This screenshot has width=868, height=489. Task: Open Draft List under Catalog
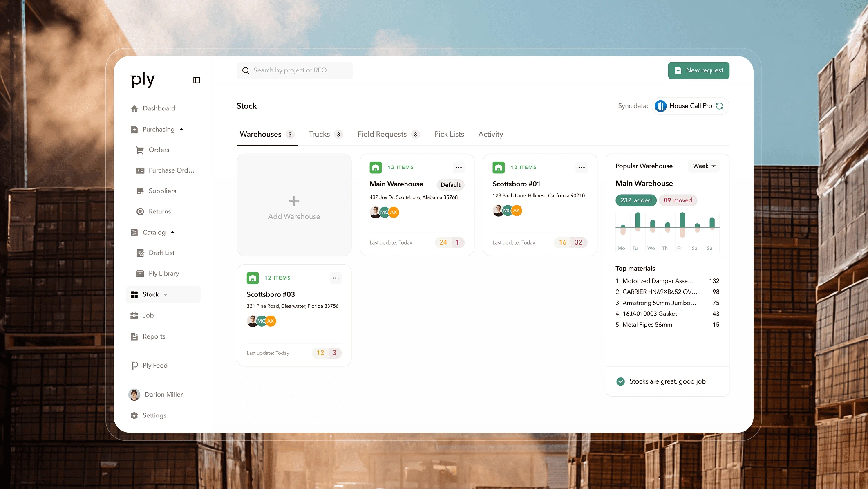pos(155,253)
